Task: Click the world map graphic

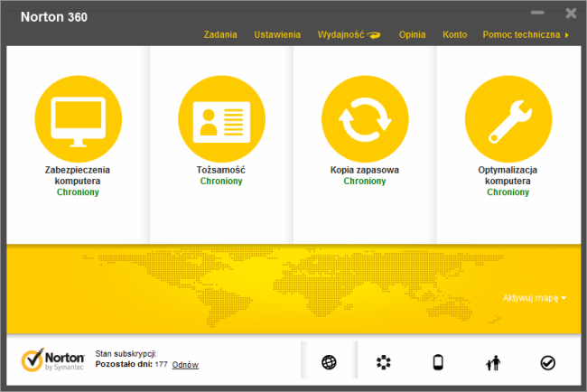Action: pos(293,287)
